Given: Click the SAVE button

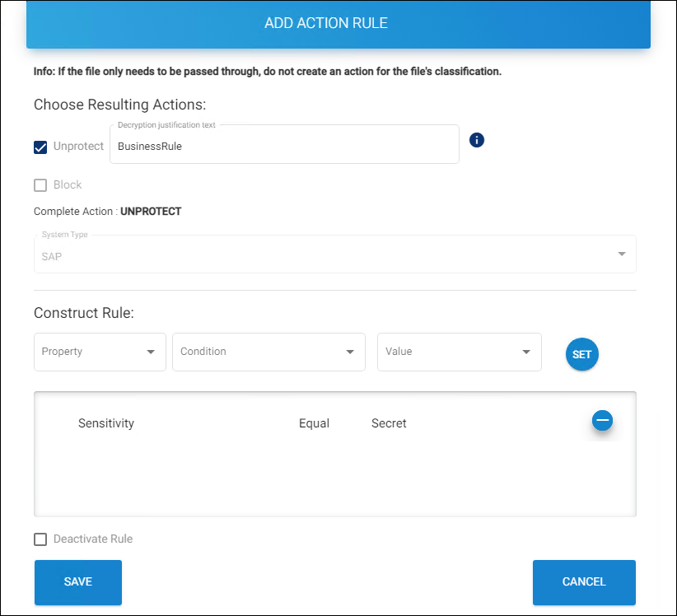Looking at the screenshot, I should pos(78,582).
